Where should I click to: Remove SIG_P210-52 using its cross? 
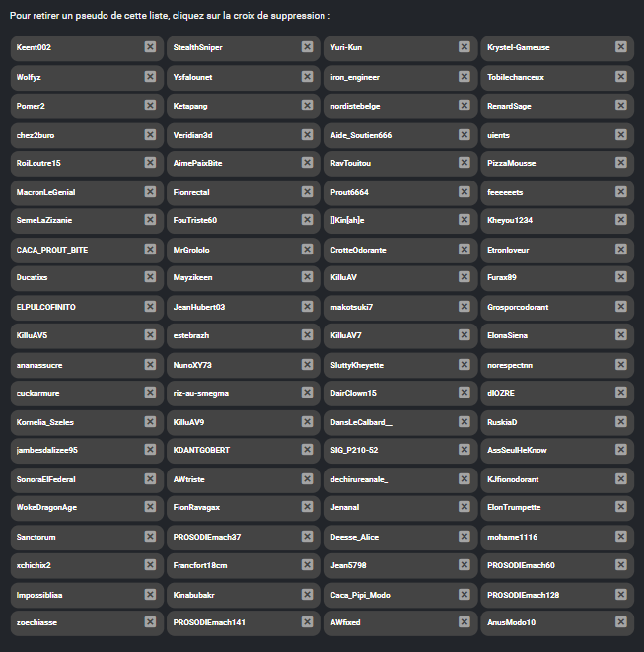[x=464, y=451]
